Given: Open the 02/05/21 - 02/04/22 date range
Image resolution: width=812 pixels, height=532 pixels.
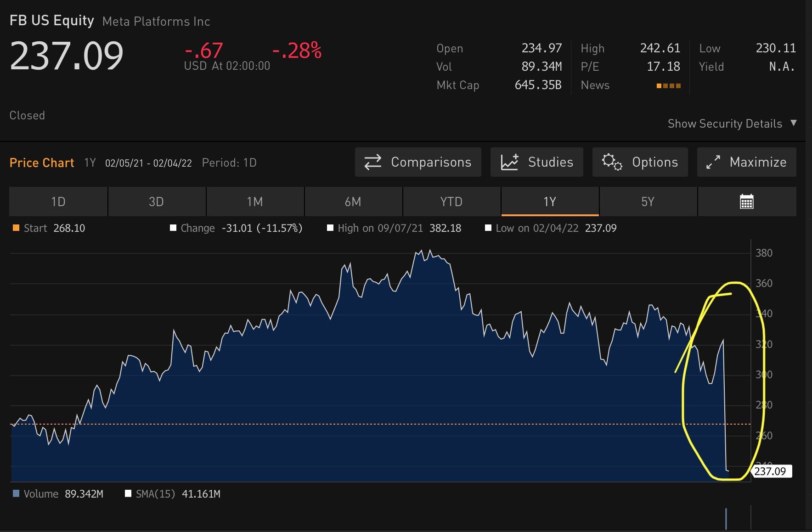Looking at the screenshot, I should pos(148,163).
